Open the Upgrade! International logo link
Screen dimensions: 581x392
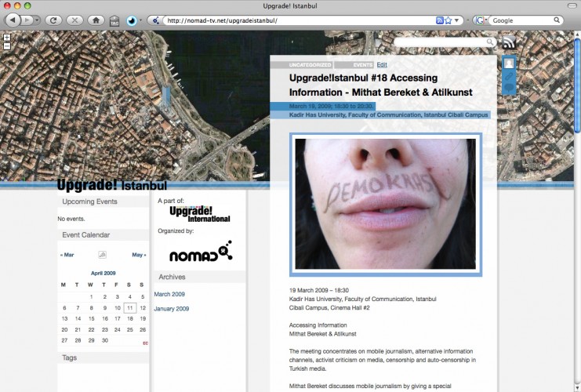click(x=200, y=214)
